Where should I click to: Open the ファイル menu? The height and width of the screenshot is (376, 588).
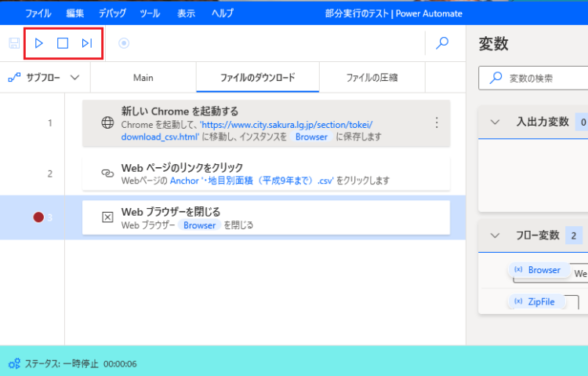coord(38,13)
